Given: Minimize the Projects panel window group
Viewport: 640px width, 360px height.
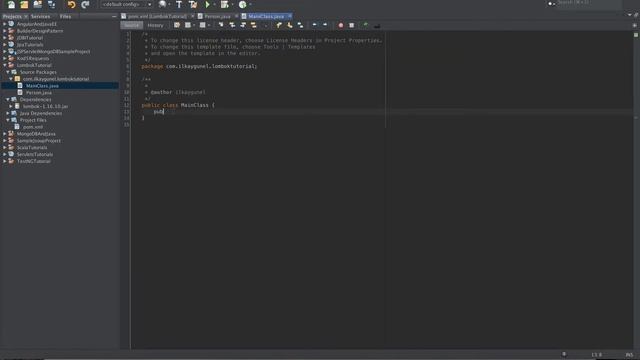Looking at the screenshot, I should pyautogui.click(x=114, y=16).
